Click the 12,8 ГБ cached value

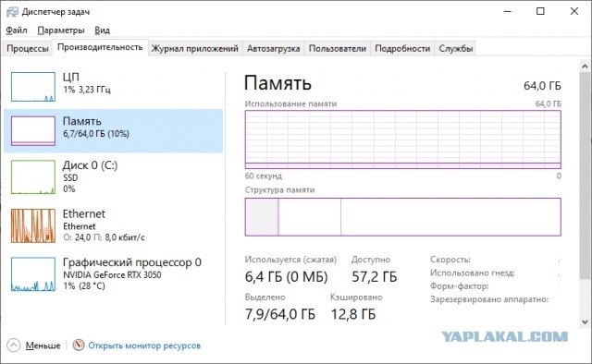353,314
